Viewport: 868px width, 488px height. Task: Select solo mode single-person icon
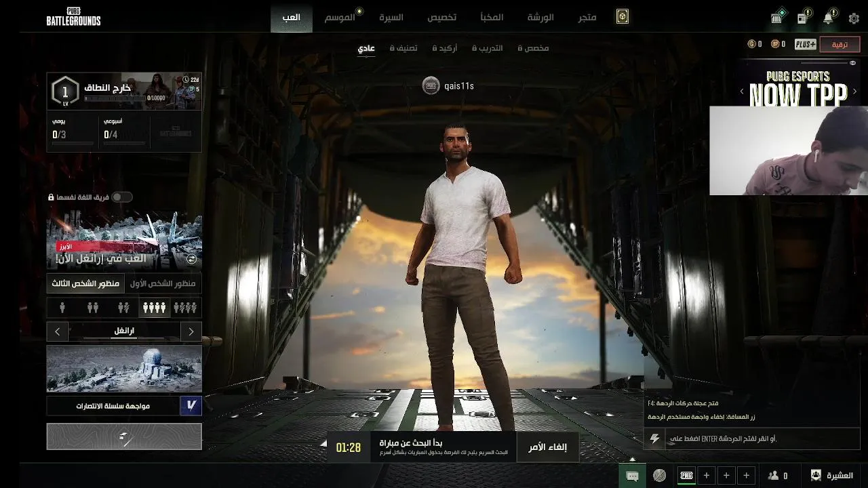62,308
